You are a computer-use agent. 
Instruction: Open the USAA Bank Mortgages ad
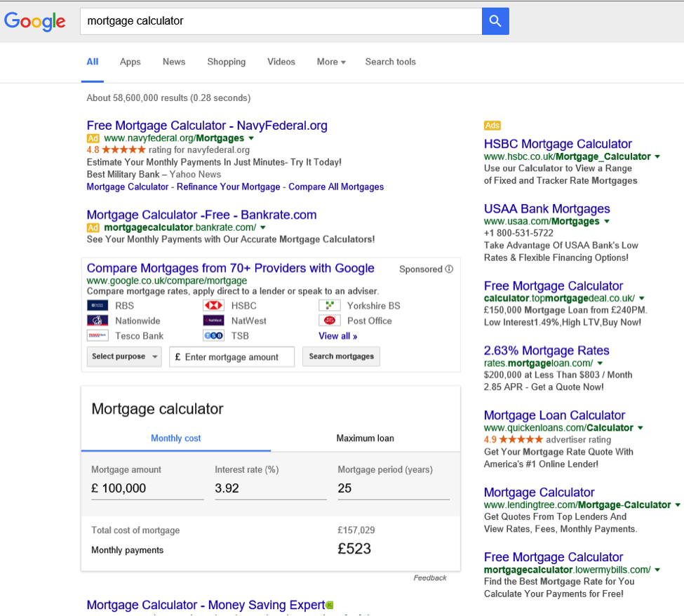(x=547, y=208)
